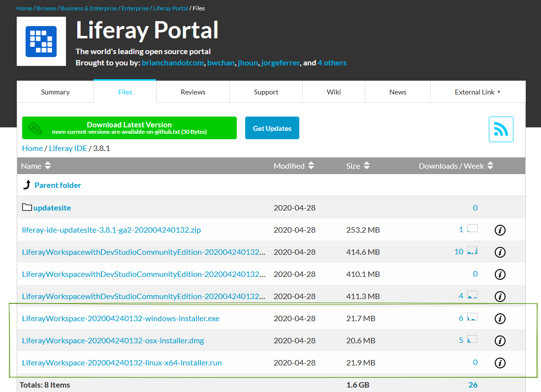Visit jorgeferrer's profile
The width and height of the screenshot is (541, 392).
point(281,63)
